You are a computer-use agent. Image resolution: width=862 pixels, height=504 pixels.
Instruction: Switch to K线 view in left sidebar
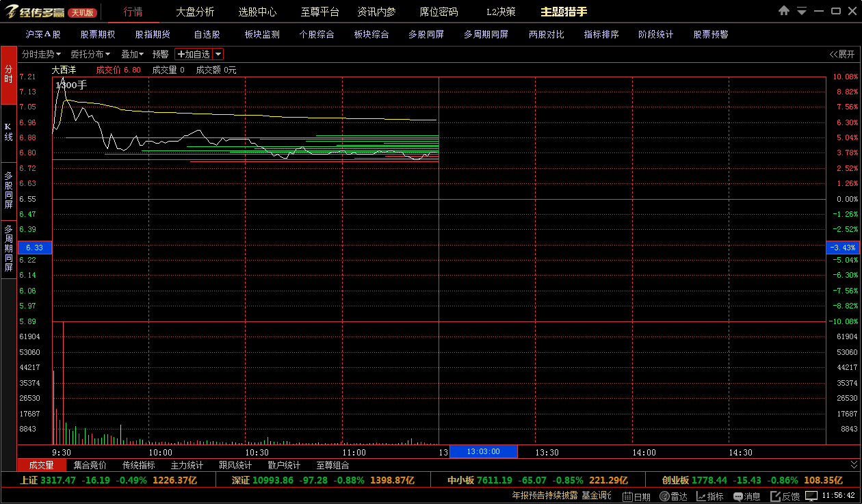click(x=8, y=132)
